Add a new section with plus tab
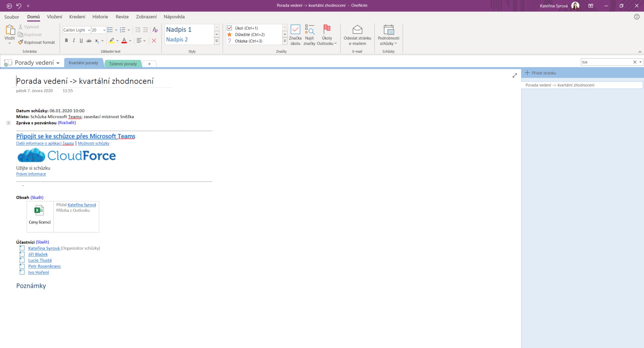This screenshot has height=348, width=644. 149,64
